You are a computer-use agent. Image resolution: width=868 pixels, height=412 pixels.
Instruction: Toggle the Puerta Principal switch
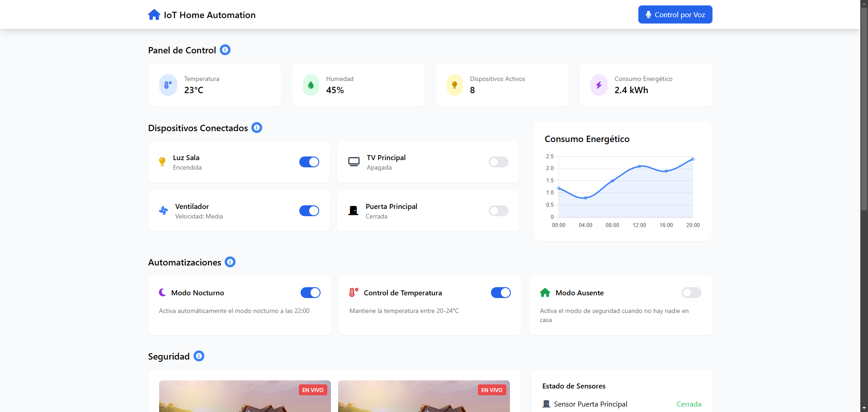click(x=499, y=211)
